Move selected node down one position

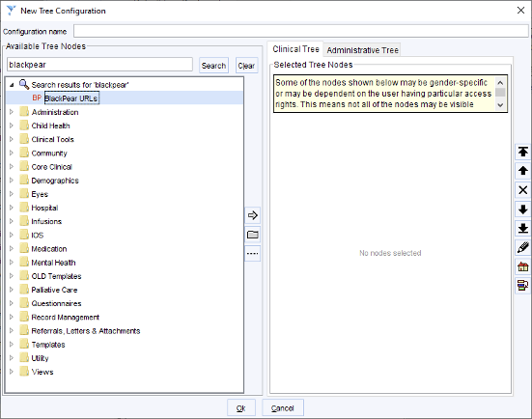[x=523, y=209]
